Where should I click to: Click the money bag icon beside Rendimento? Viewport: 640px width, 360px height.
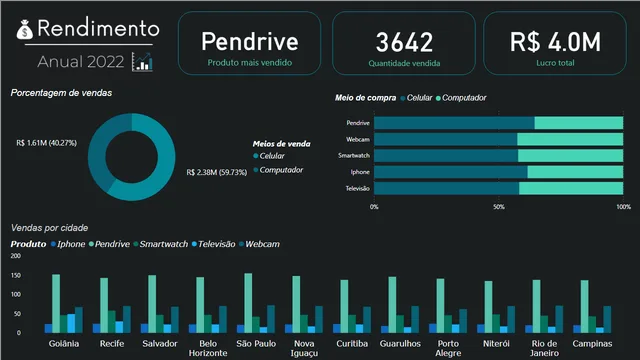pos(24,30)
